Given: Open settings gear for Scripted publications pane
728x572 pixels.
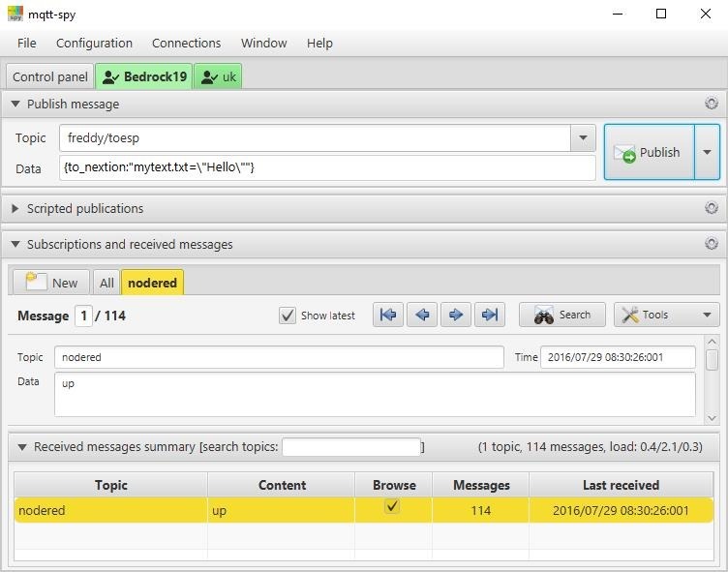Looking at the screenshot, I should [712, 208].
